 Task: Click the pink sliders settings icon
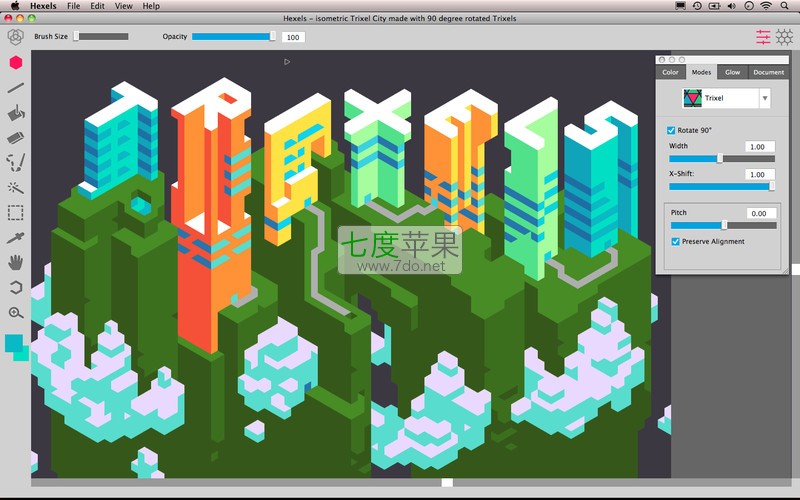tap(763, 37)
